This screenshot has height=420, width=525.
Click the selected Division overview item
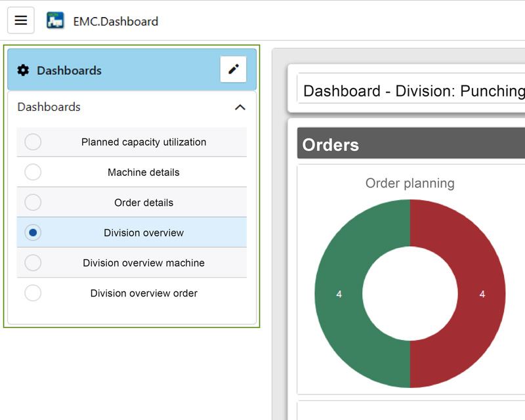[x=144, y=232]
